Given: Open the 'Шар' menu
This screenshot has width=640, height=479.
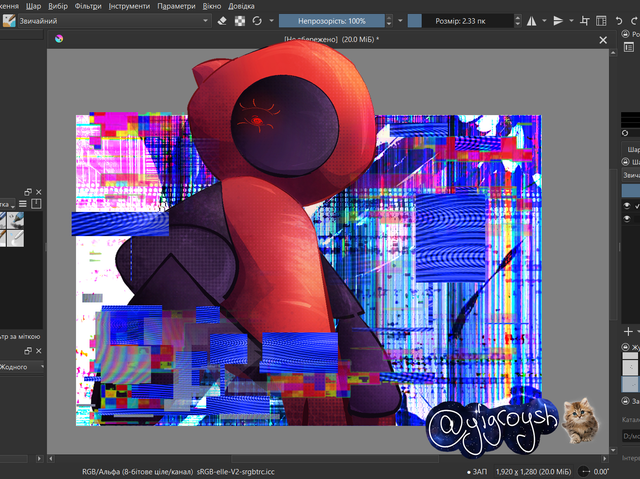Looking at the screenshot, I should 33,6.
